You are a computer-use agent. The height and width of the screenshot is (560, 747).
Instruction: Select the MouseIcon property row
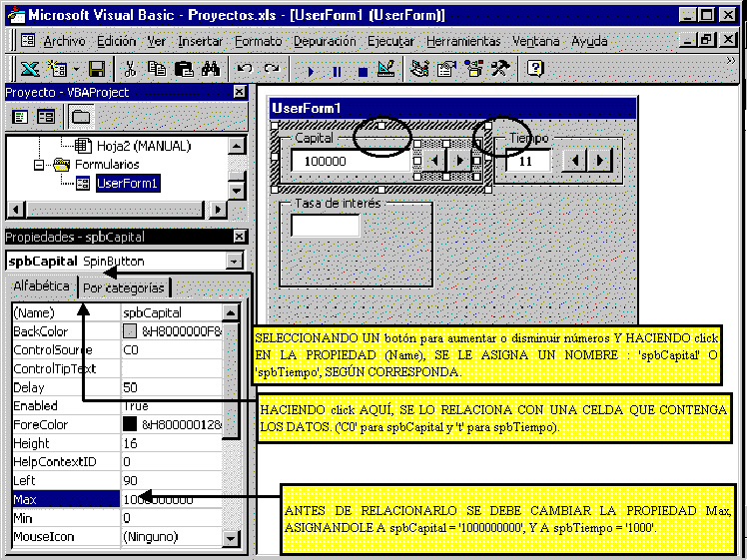click(117, 537)
